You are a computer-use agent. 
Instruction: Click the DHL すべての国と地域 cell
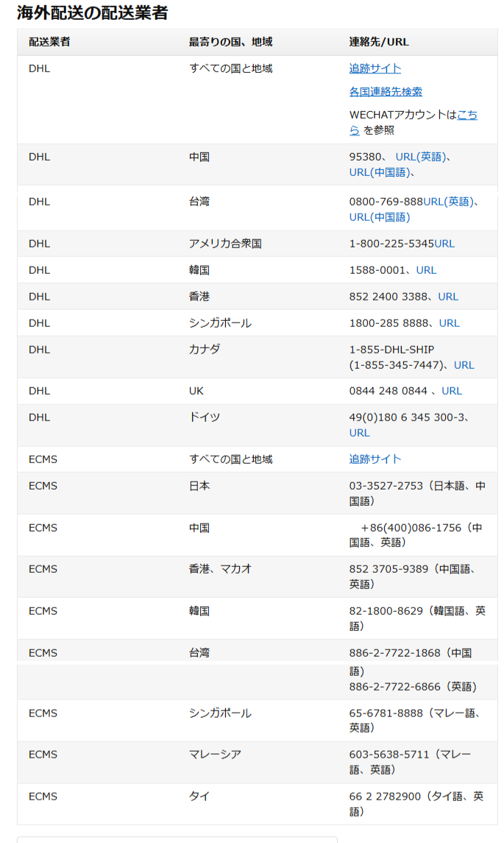(230, 68)
